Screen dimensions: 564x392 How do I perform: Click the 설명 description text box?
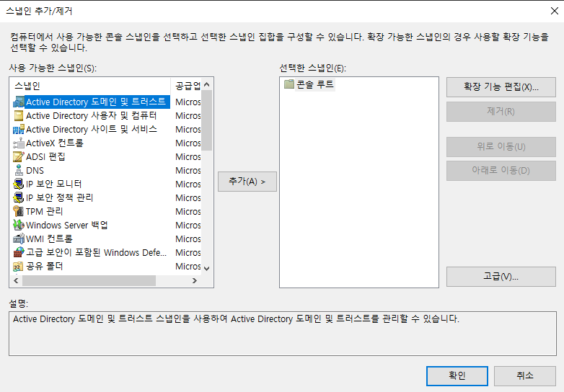[x=282, y=334]
